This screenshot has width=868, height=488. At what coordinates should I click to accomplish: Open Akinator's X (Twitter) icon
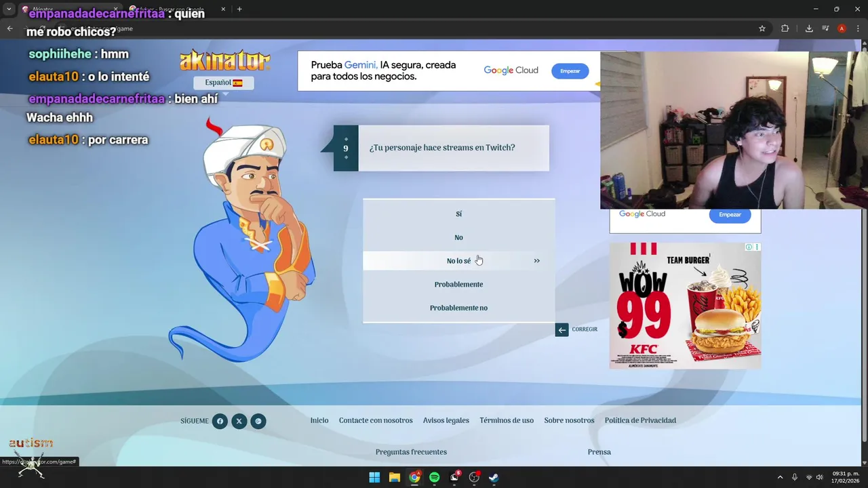[x=239, y=422]
